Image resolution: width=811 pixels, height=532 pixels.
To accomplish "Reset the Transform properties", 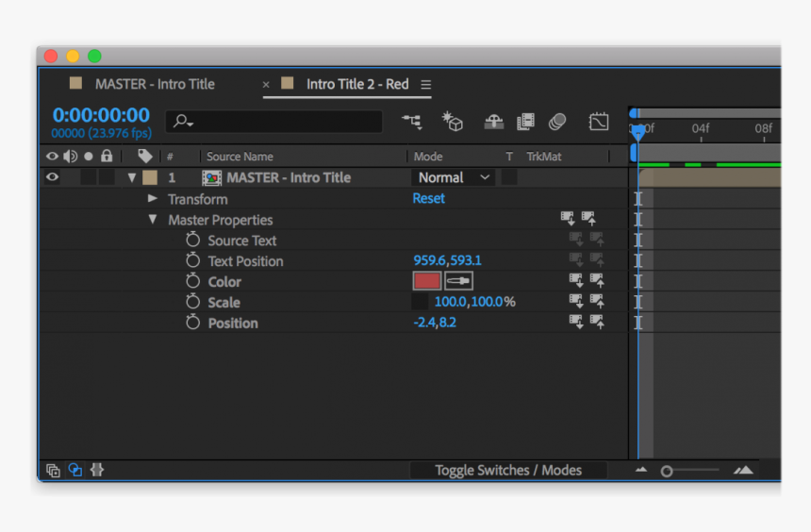I will 428,198.
